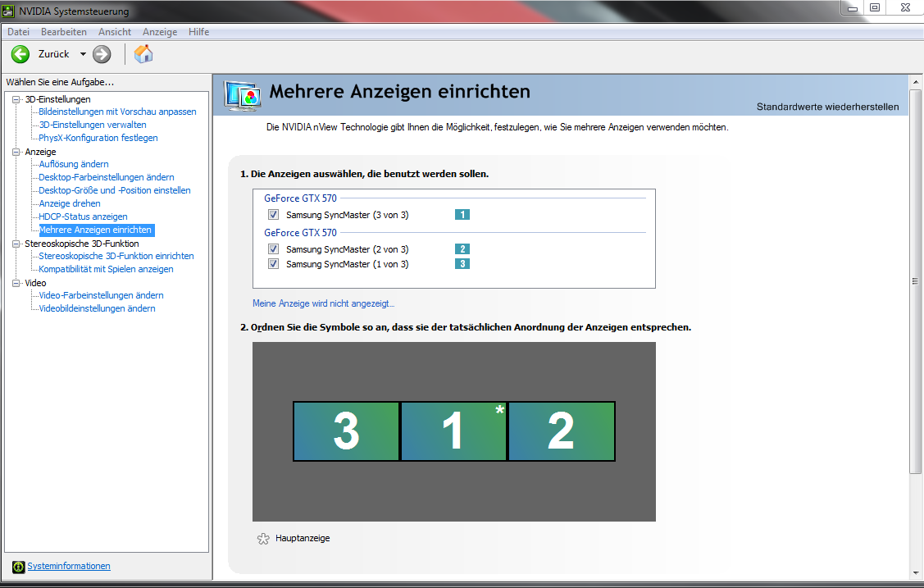Open the Hilfe menu
924x588 pixels.
pyautogui.click(x=198, y=32)
